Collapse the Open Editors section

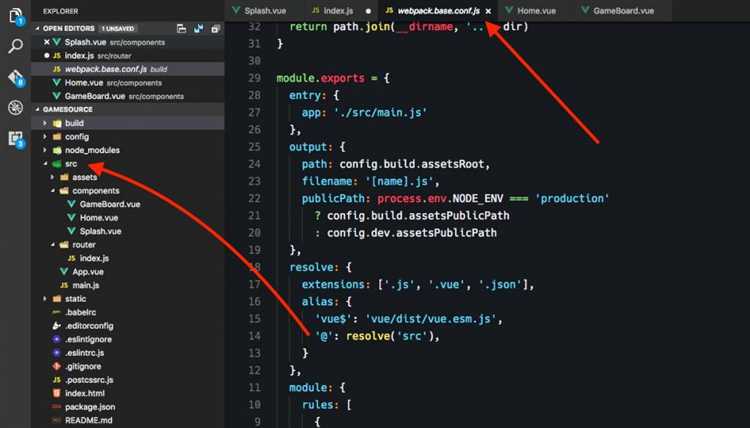pos(37,29)
